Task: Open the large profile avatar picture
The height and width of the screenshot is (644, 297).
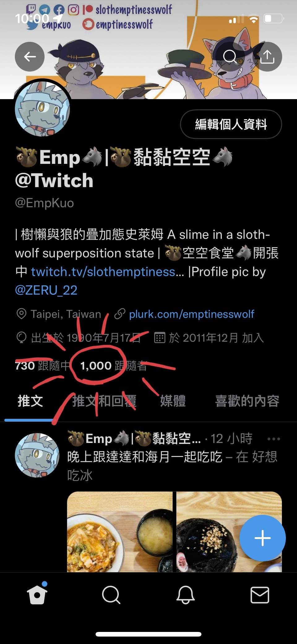Action: (42, 109)
